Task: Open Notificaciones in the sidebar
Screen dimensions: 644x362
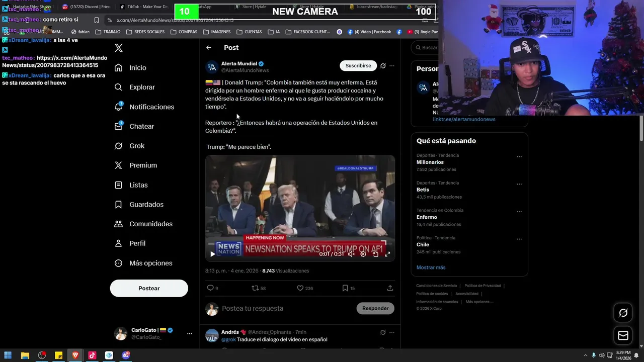Action: (x=144, y=107)
